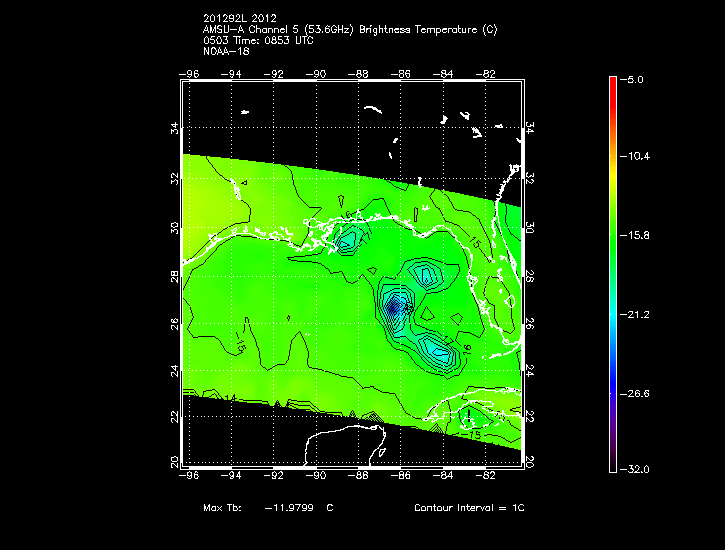The width and height of the screenshot is (725, 550).
Task: Click the '22' latitude label on right axis
Action: pos(530,416)
